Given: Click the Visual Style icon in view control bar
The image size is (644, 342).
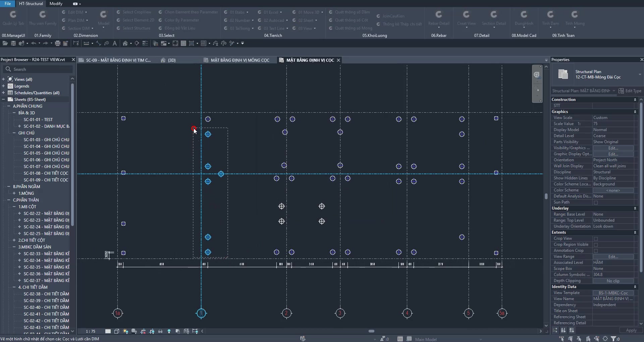Looking at the screenshot, I should (x=117, y=331).
